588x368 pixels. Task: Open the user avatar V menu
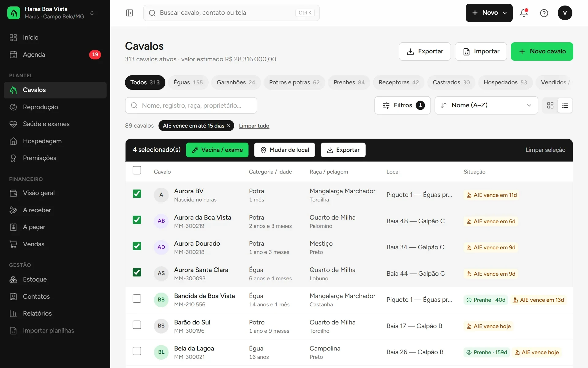click(x=565, y=13)
